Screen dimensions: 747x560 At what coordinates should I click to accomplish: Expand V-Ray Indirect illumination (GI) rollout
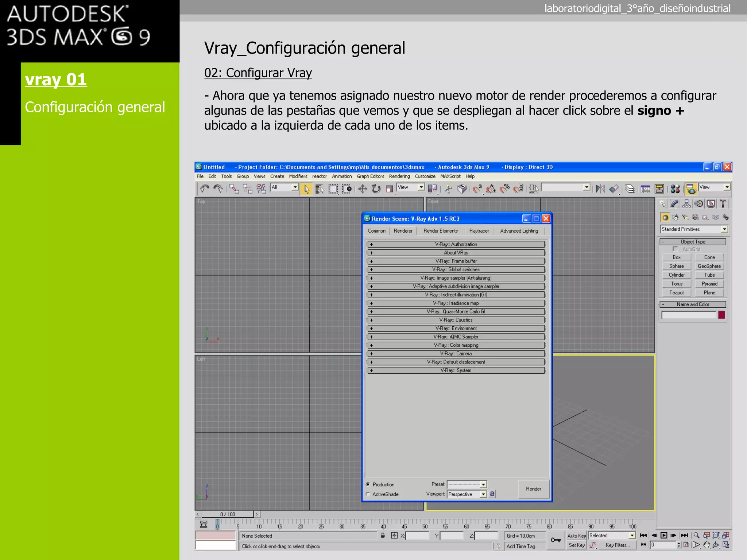point(456,295)
